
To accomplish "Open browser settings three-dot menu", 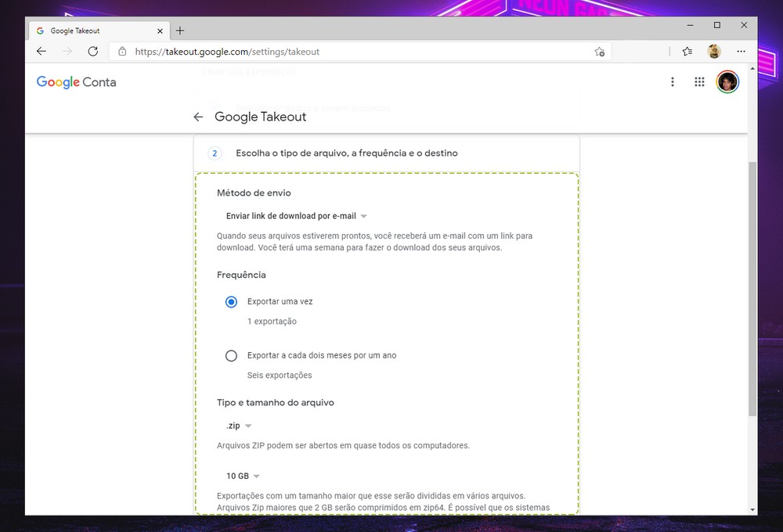I will pos(741,52).
